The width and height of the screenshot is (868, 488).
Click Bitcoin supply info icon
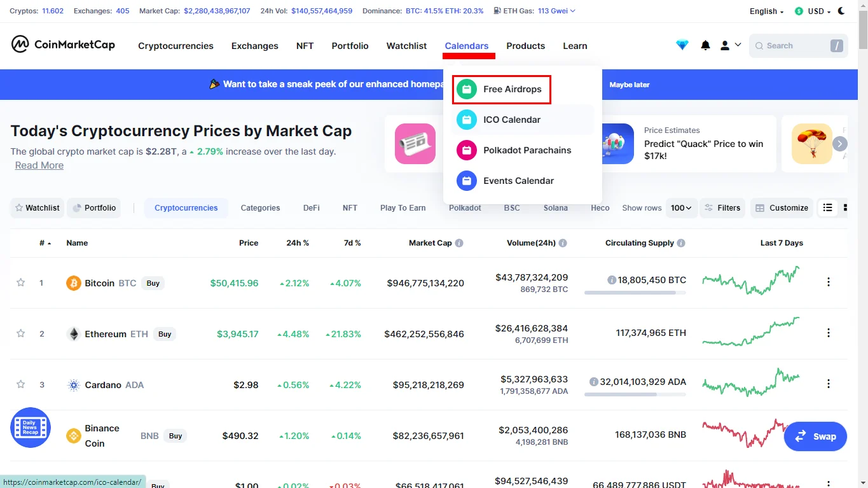612,280
